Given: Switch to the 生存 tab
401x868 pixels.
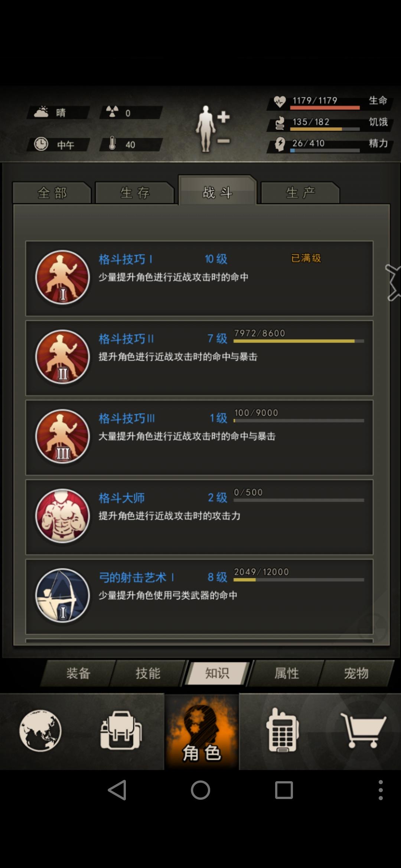Looking at the screenshot, I should (135, 193).
